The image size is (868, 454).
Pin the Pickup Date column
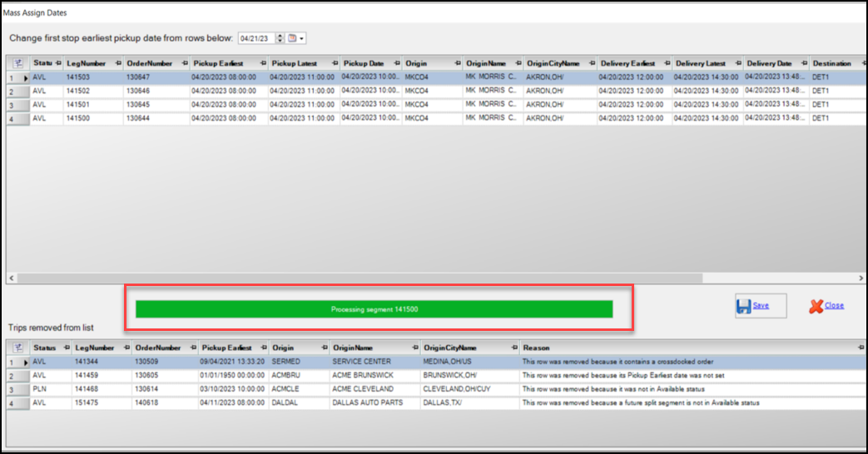[x=396, y=63]
